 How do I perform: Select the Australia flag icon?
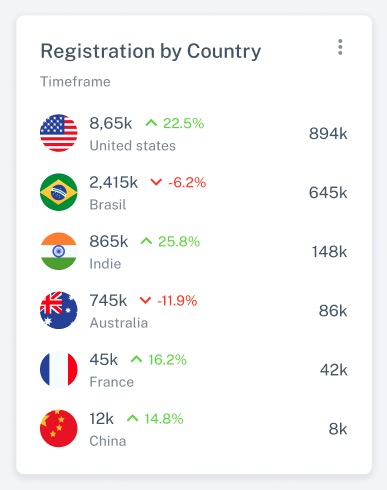(59, 310)
